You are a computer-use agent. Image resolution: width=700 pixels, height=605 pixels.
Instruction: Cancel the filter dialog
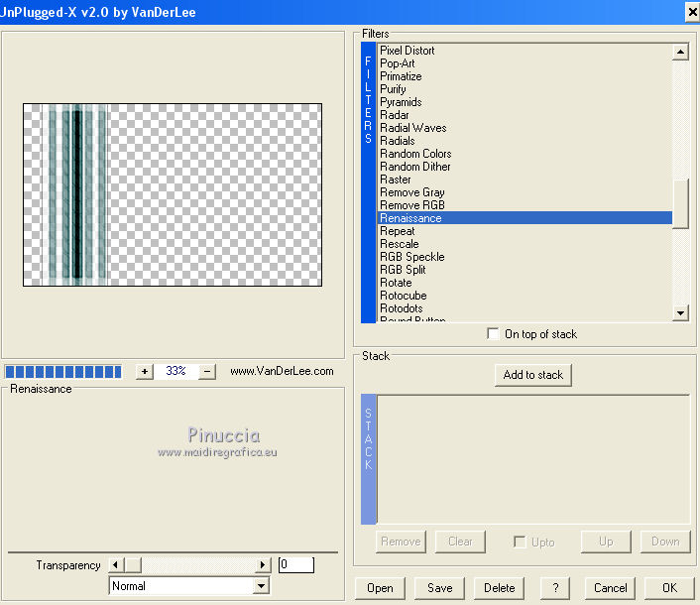pyautogui.click(x=610, y=588)
